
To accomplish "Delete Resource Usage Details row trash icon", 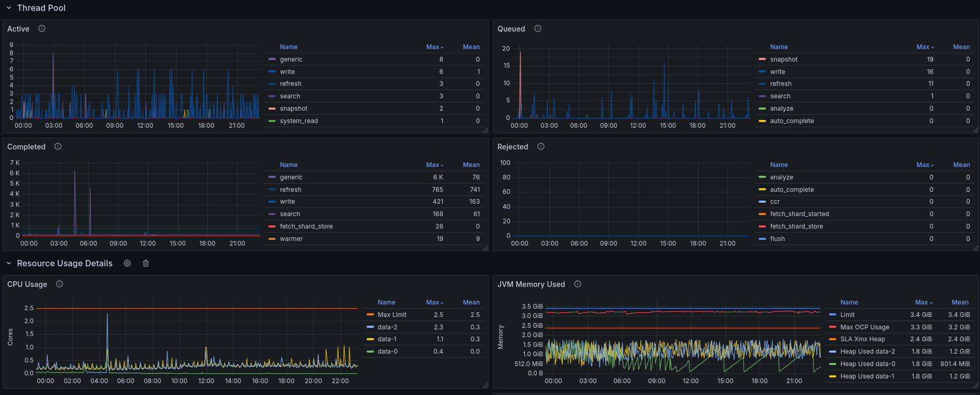I will [x=146, y=263].
